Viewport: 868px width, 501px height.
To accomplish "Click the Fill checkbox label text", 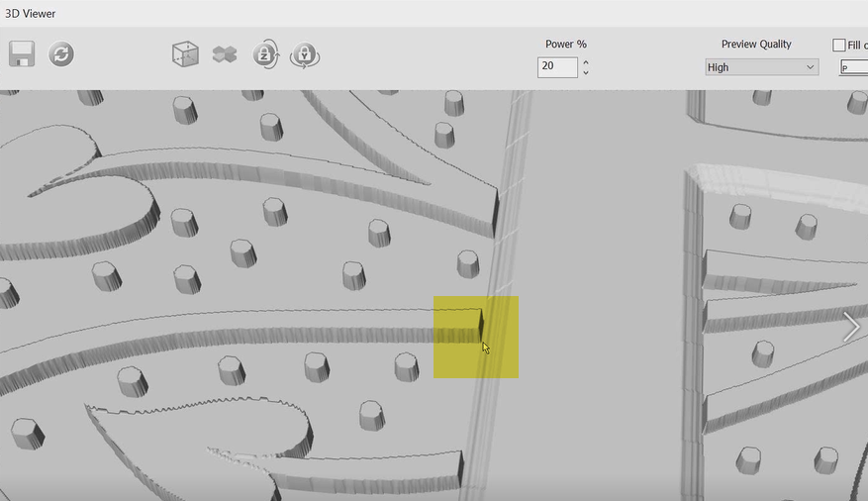I will (857, 45).
